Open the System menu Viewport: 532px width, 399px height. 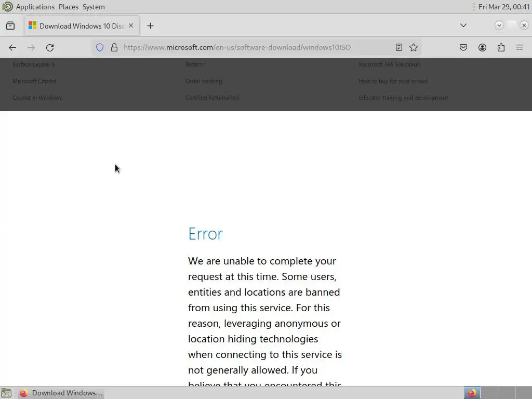[x=94, y=7]
